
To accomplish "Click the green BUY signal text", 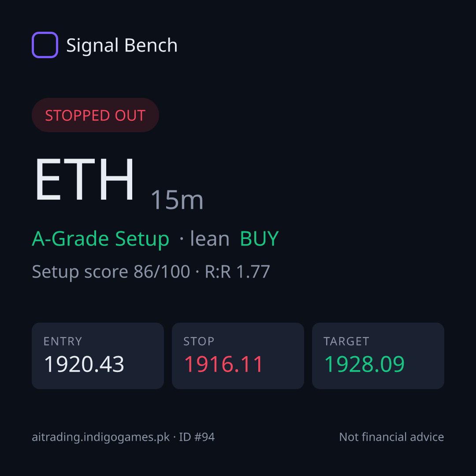I will tap(259, 238).
